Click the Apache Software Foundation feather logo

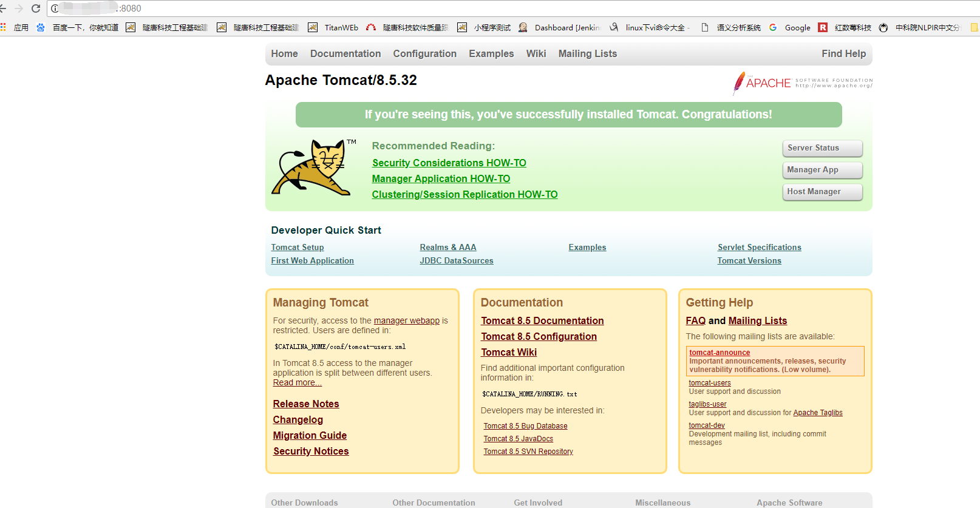pyautogui.click(x=803, y=83)
